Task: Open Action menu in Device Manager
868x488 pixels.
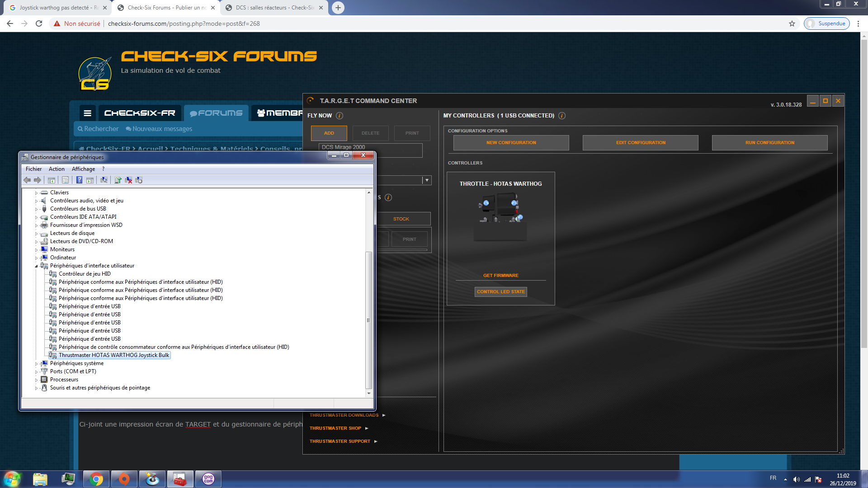Action: (x=57, y=169)
